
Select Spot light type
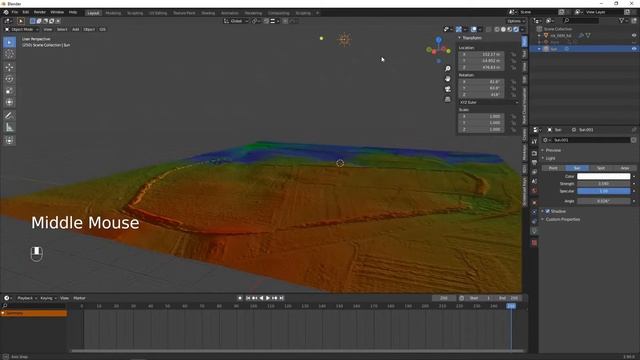[x=601, y=168]
